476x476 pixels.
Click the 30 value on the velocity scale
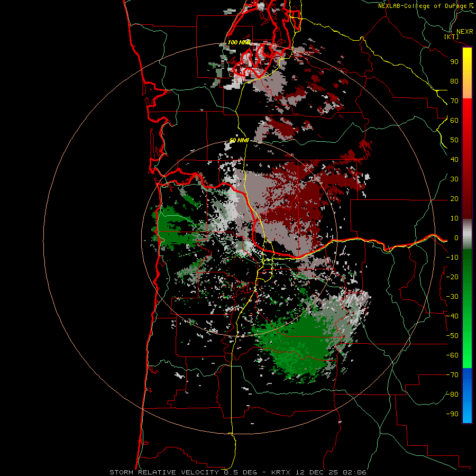[454, 179]
